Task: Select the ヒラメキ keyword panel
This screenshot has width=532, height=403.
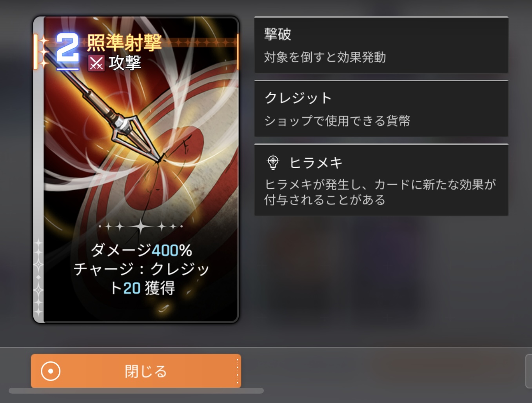Action: [381, 180]
